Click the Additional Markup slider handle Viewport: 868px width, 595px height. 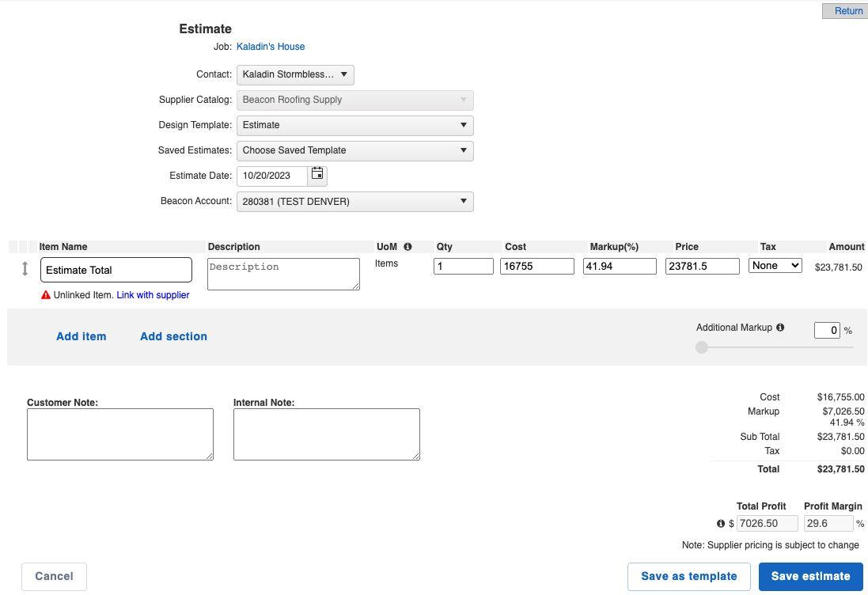702,347
